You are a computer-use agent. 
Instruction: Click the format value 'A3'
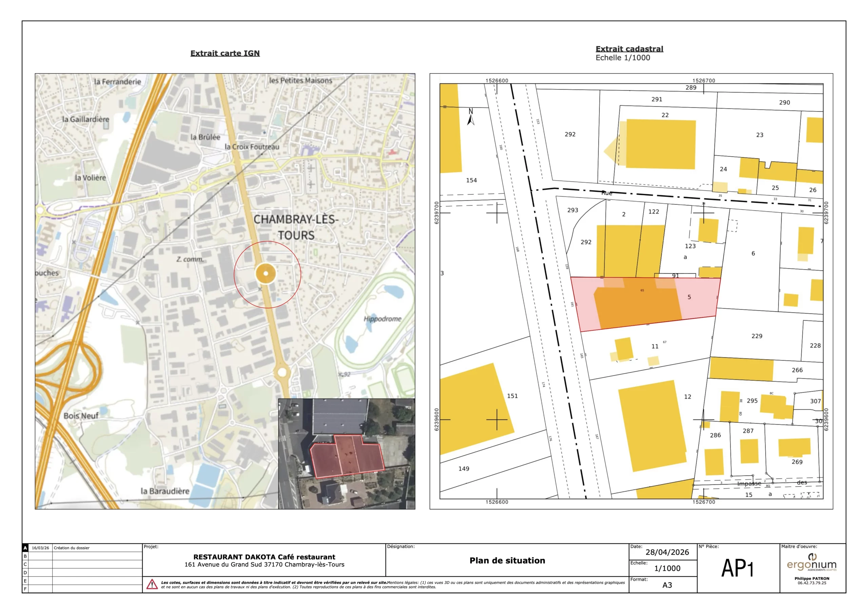point(667,585)
